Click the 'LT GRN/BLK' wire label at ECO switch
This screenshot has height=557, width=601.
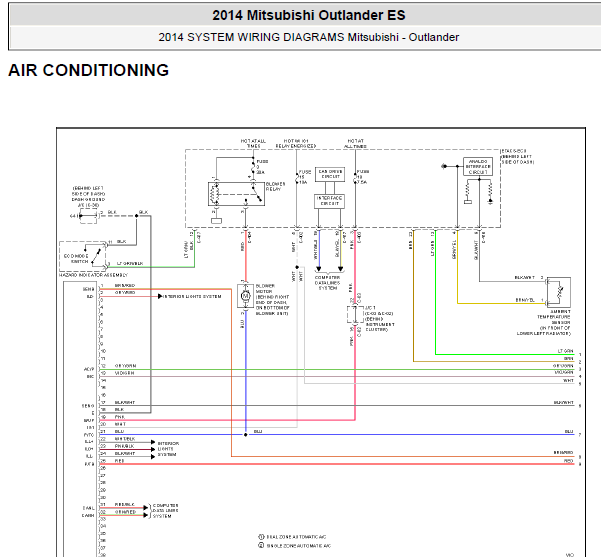coord(130,264)
